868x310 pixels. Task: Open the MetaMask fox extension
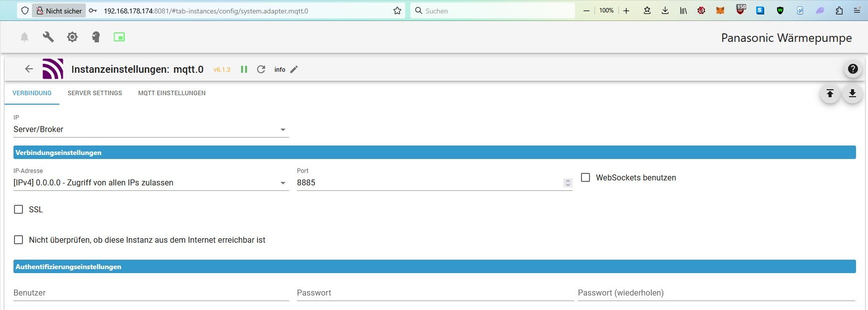[x=720, y=10]
